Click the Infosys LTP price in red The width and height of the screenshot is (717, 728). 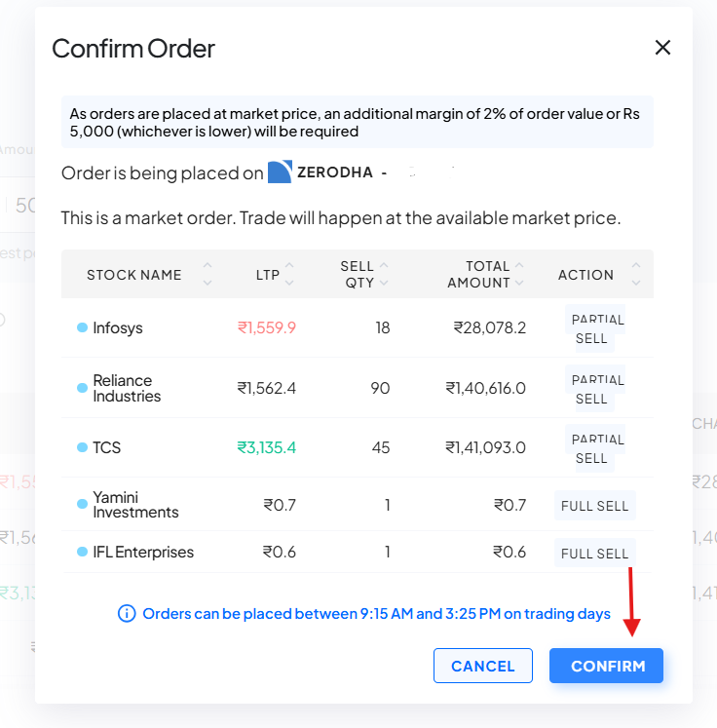266,328
